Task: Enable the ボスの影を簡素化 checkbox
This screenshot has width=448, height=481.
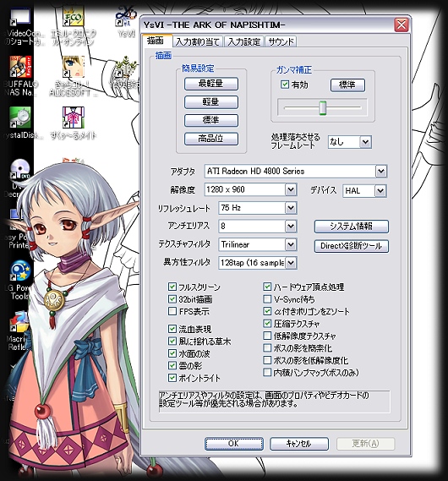Action: click(x=267, y=348)
